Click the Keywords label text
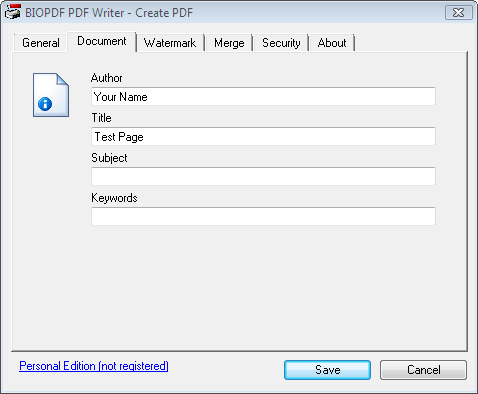The height and width of the screenshot is (394, 478). click(114, 198)
